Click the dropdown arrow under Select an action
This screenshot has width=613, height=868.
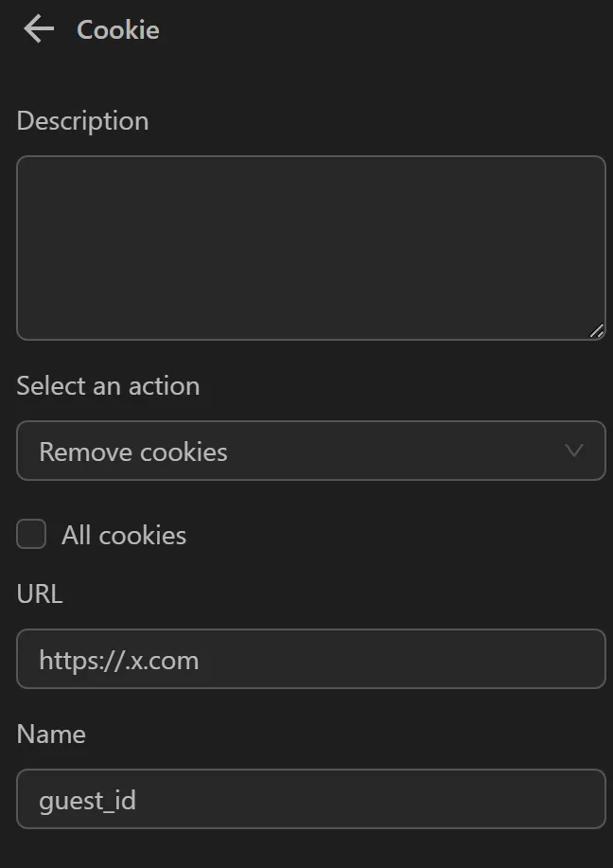click(575, 452)
